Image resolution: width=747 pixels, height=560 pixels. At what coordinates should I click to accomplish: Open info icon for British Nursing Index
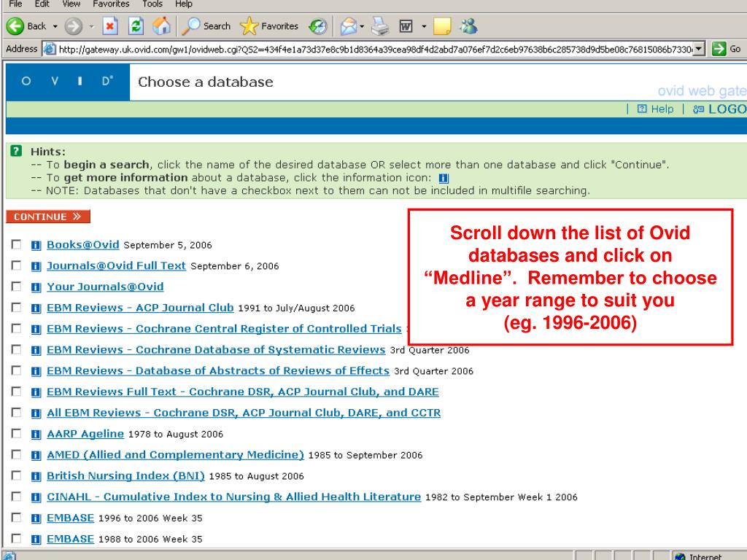36,476
